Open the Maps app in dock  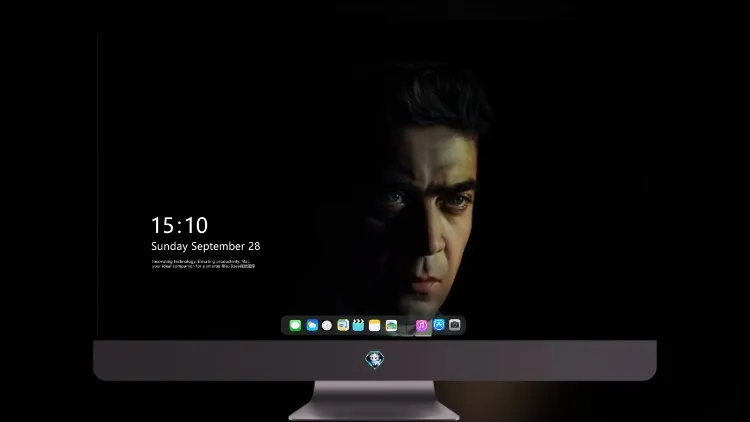(x=343, y=325)
